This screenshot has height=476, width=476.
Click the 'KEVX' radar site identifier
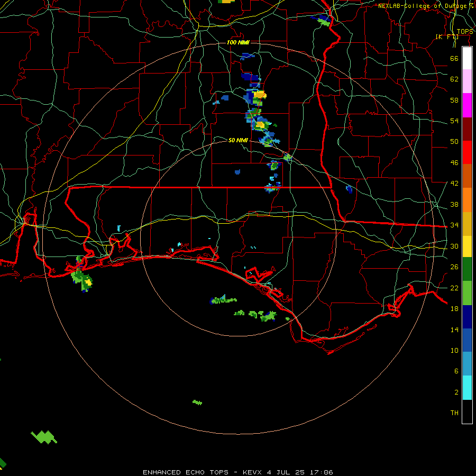coord(253,472)
